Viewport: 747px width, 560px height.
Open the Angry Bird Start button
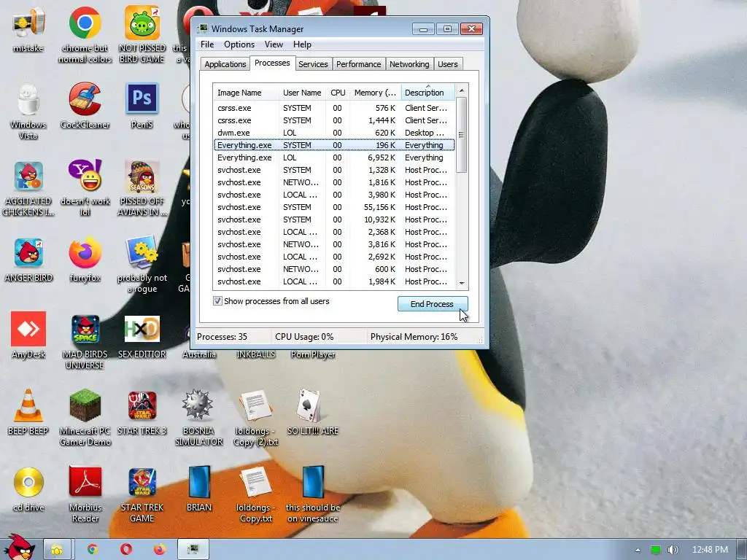(19, 547)
